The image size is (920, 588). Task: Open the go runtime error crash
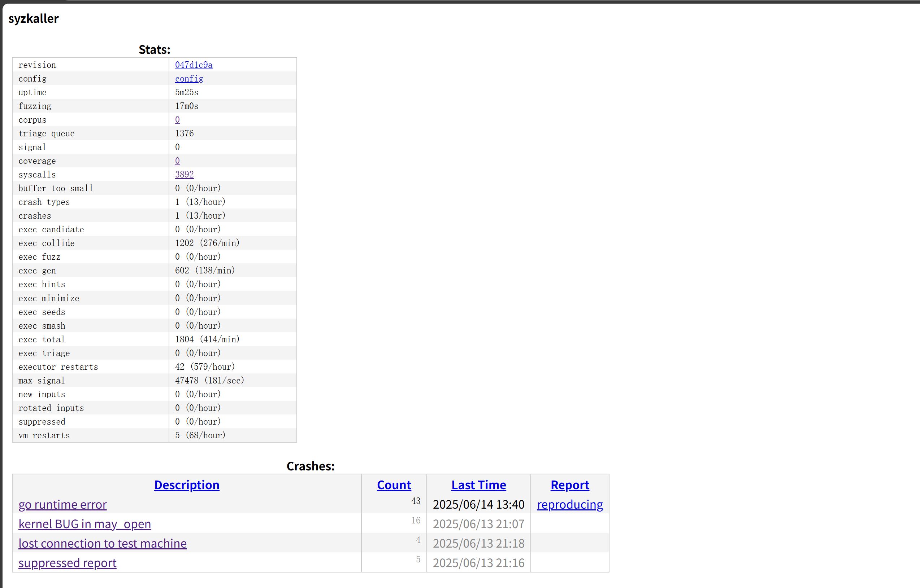pos(63,504)
